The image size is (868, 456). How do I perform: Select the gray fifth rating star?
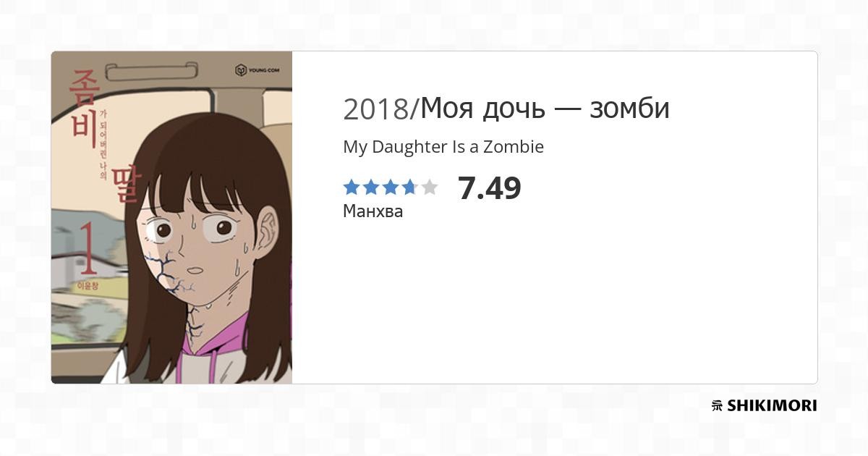click(430, 187)
